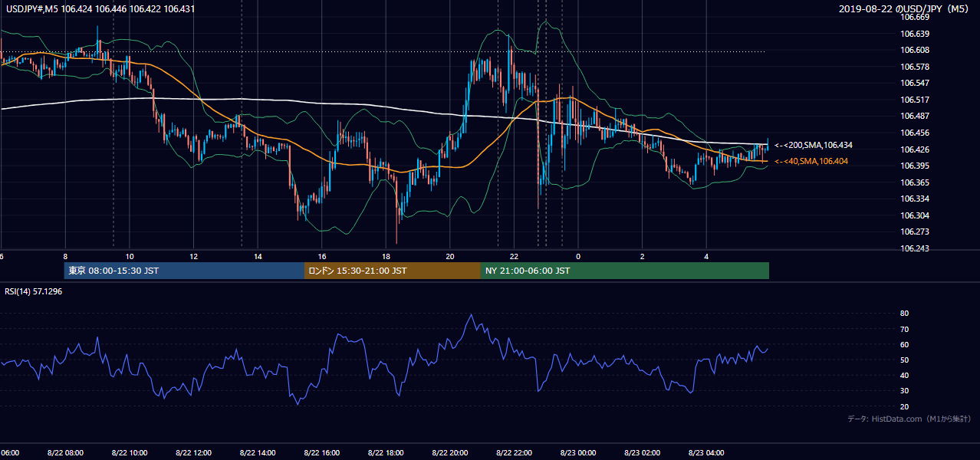Screen dimensions: 980x460
Task: Click the RSI(14) 57.1296 indicator label
Action: [34, 291]
